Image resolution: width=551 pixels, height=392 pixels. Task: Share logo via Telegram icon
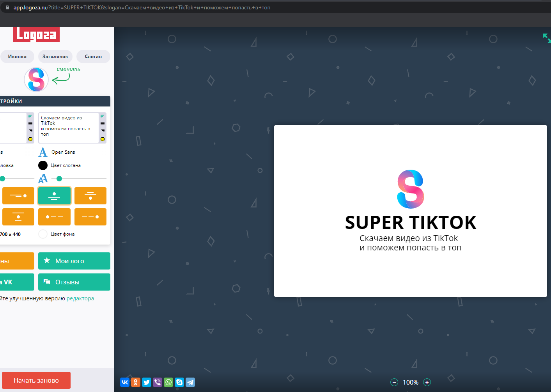pos(190,382)
